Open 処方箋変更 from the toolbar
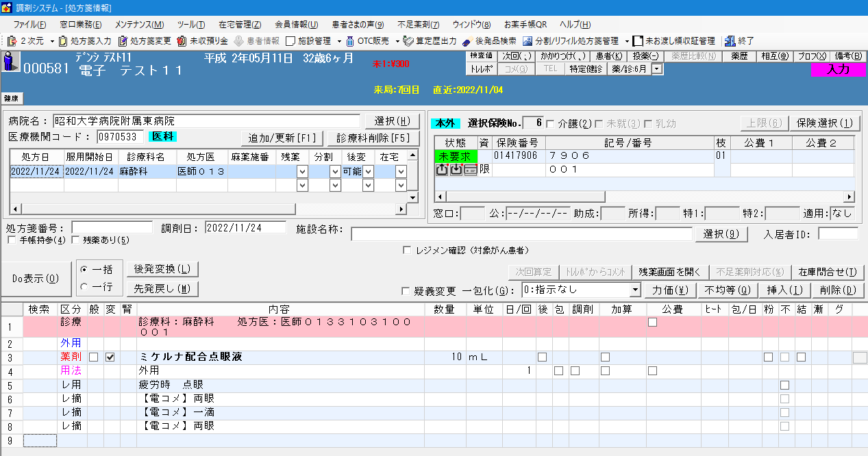 (x=146, y=41)
